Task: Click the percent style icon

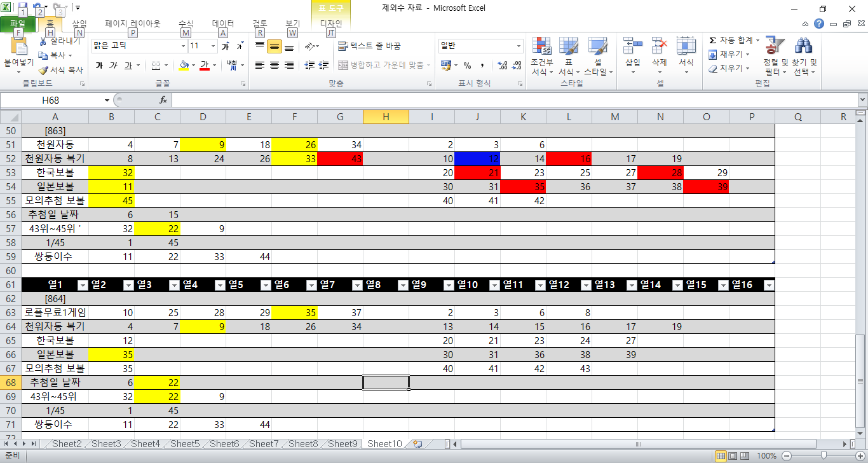Action: [x=467, y=66]
